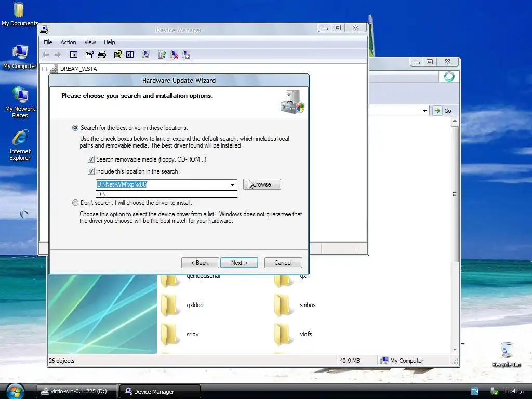Select the 'D:\' suggestion in dropdown list
The height and width of the screenshot is (399, 532).
[x=166, y=194]
